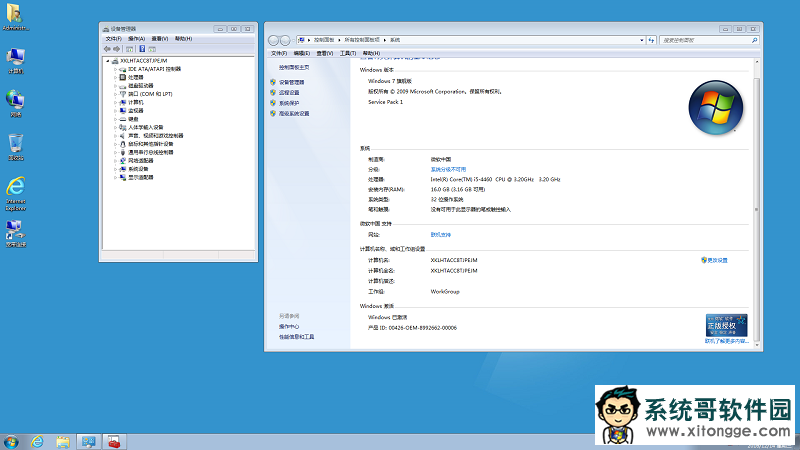Switch to System window taskbar button
800x450 pixels.
88,442
